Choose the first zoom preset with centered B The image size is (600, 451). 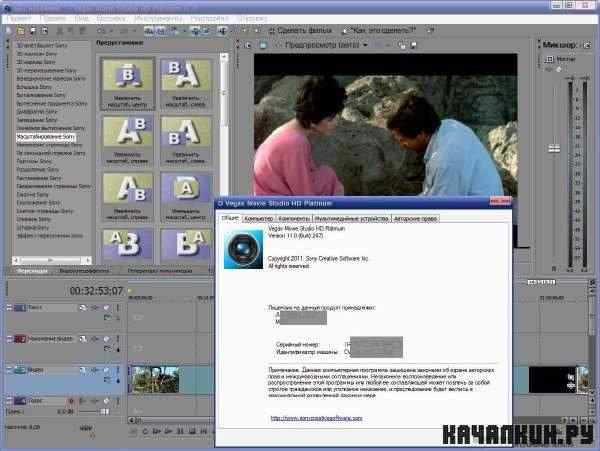tap(127, 83)
